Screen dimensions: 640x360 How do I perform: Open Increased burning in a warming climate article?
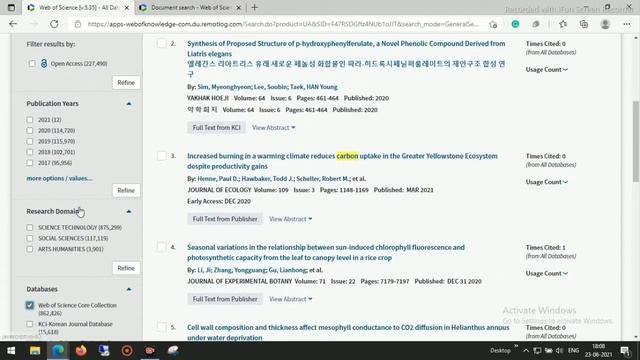pos(342,161)
